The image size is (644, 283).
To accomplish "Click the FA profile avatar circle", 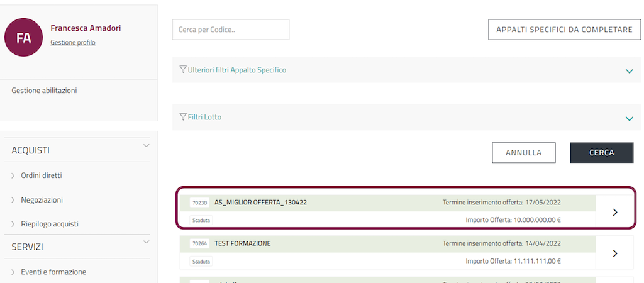I will pos(23,38).
